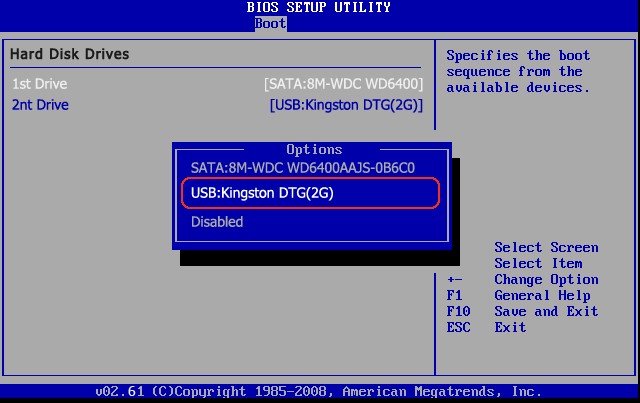
Task: Click the F1 General Help entry
Action: point(518,296)
